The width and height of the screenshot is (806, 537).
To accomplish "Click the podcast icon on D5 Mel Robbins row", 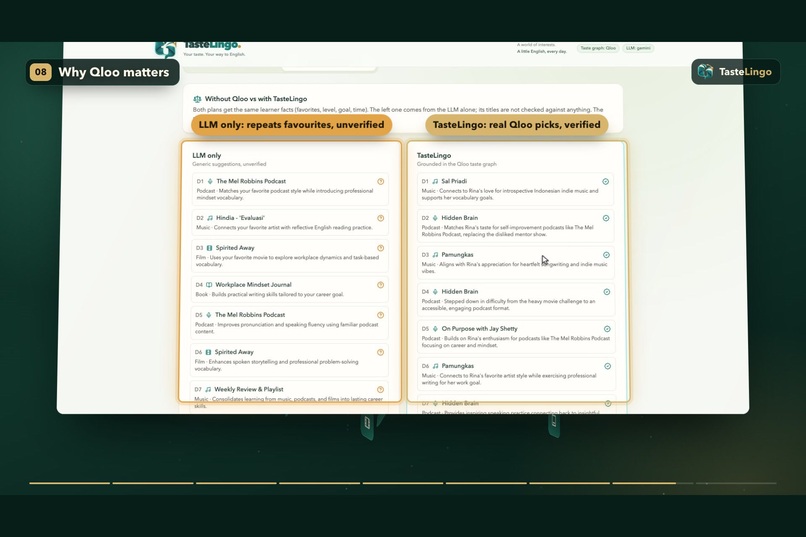I will pyautogui.click(x=209, y=315).
